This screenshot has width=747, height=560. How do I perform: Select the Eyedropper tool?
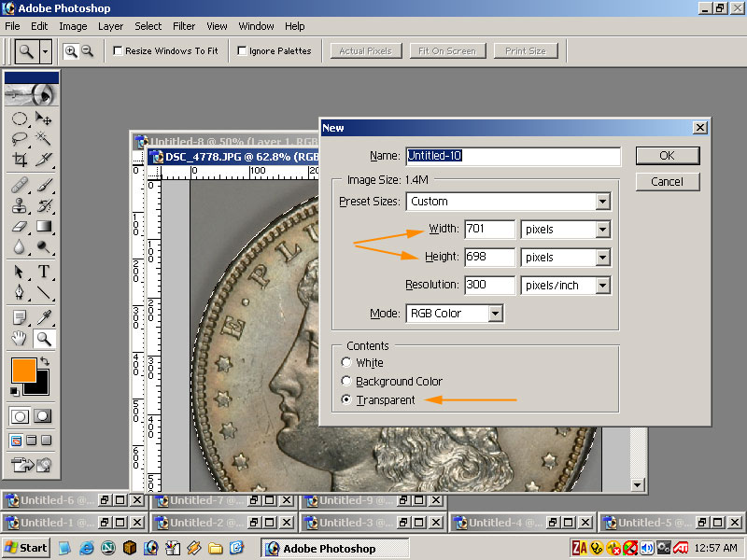tap(43, 316)
